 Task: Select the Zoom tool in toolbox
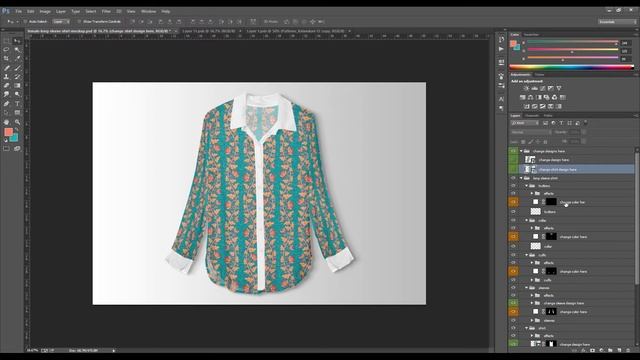coord(17,122)
